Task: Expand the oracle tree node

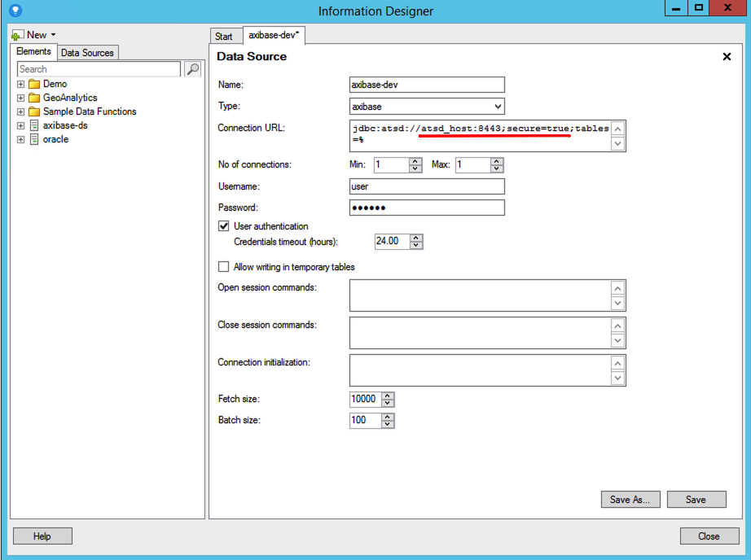Action: tap(21, 139)
